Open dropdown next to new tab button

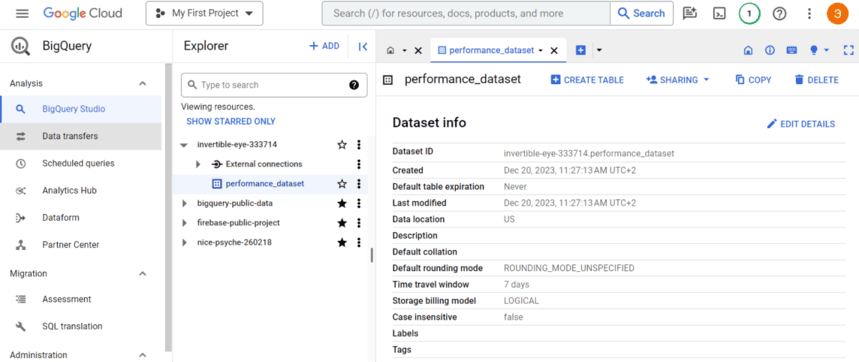coord(599,50)
